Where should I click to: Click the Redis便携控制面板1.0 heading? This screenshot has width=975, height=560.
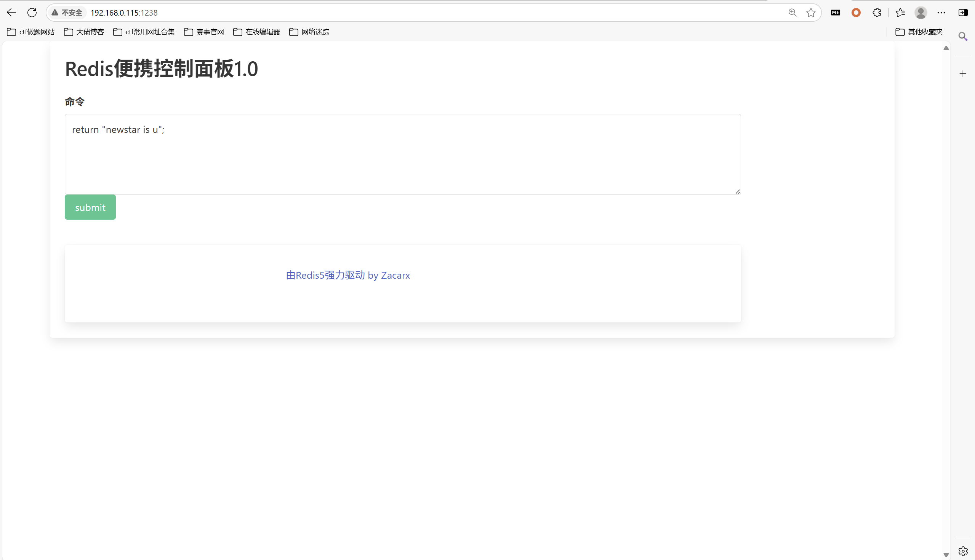point(161,69)
